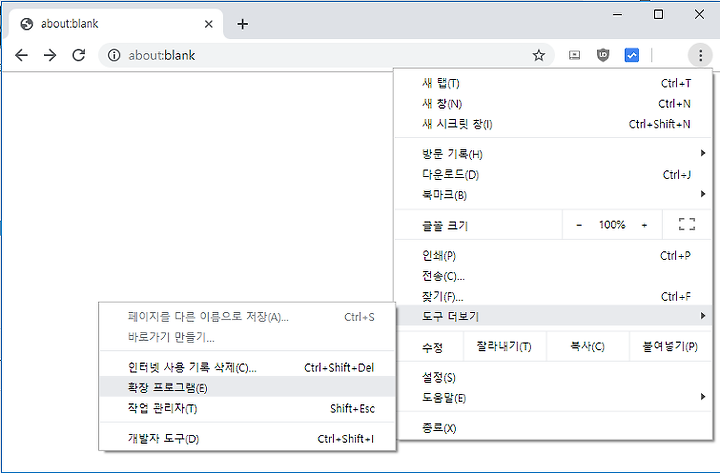Screen dimensions: 720x473
Task: Select 페이지를 다른 이름으로 저장(A)... item
Action: [247, 317]
